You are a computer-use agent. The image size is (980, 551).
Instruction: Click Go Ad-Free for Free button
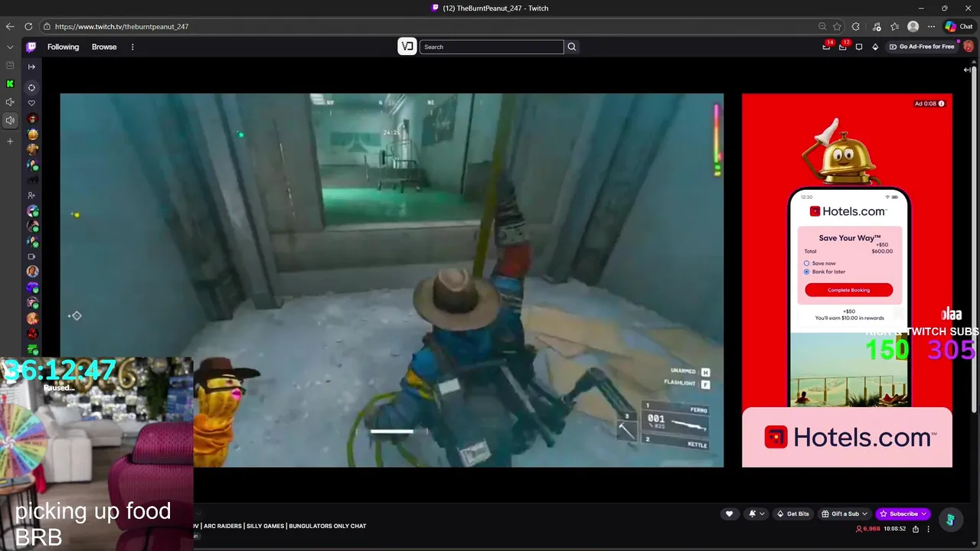(921, 47)
